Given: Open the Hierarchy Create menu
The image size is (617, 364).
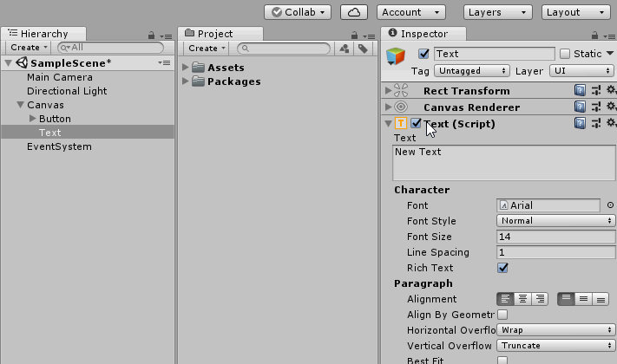Looking at the screenshot, I should tap(29, 48).
